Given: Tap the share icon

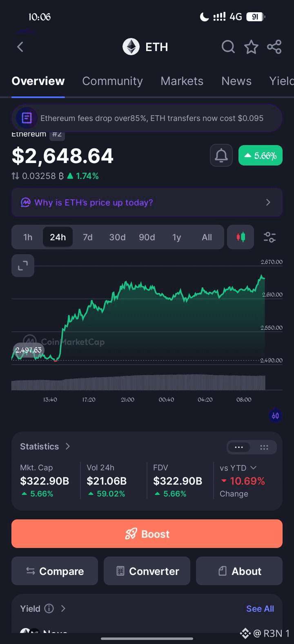Looking at the screenshot, I should tap(274, 47).
